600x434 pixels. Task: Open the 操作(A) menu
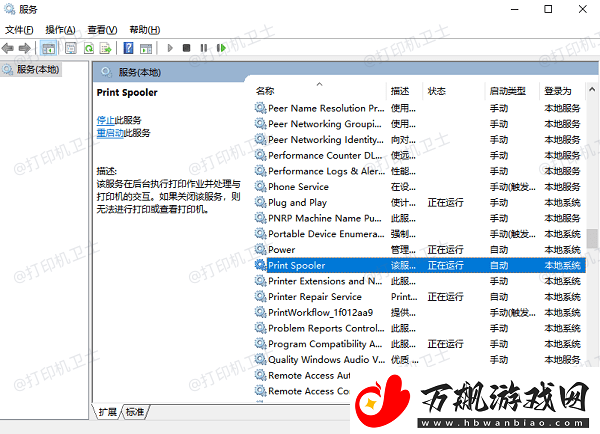pos(60,30)
